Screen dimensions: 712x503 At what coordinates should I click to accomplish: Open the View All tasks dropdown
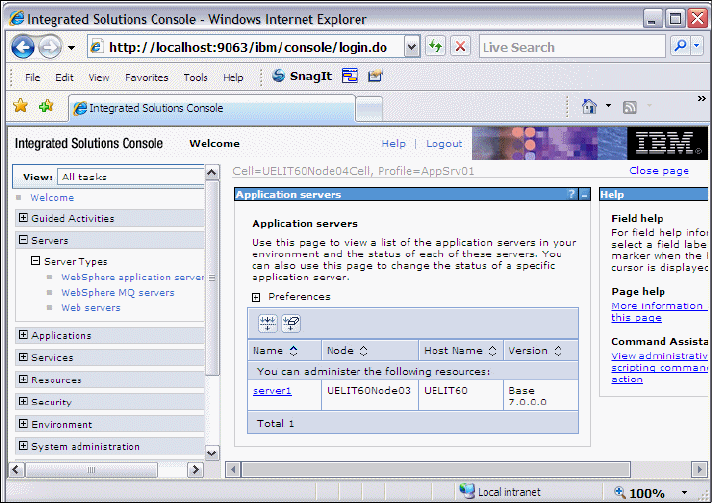(x=131, y=177)
